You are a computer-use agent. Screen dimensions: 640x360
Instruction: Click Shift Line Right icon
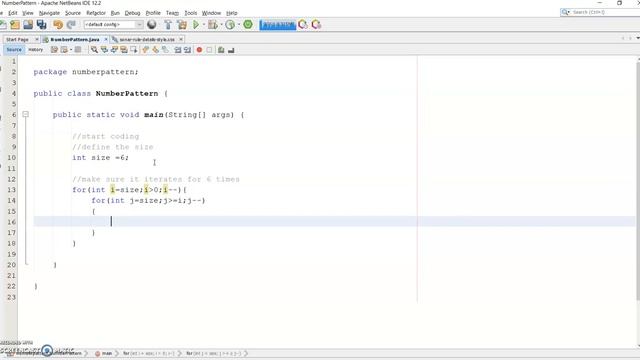(x=187, y=50)
